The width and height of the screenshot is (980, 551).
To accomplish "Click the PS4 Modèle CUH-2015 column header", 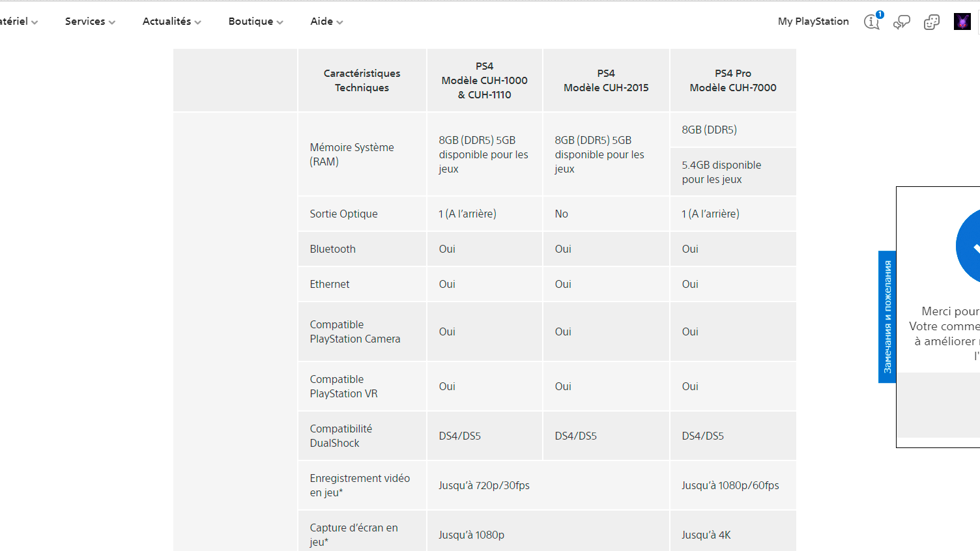I will pos(606,81).
